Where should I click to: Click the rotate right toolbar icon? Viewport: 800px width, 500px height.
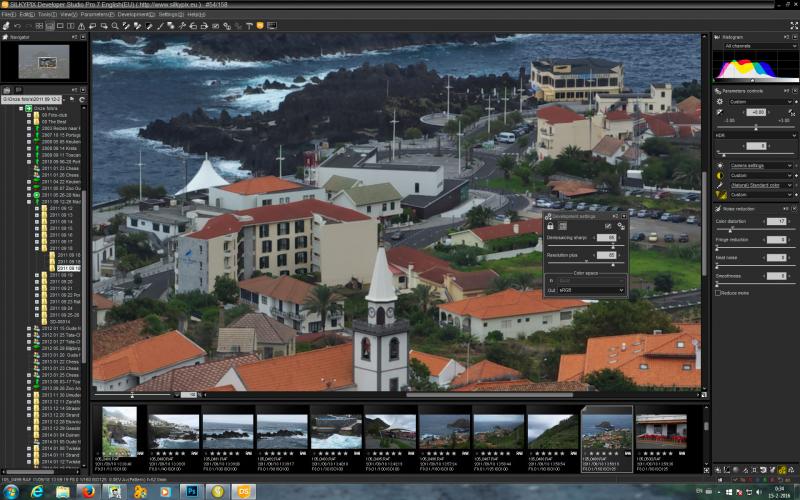coord(204,26)
